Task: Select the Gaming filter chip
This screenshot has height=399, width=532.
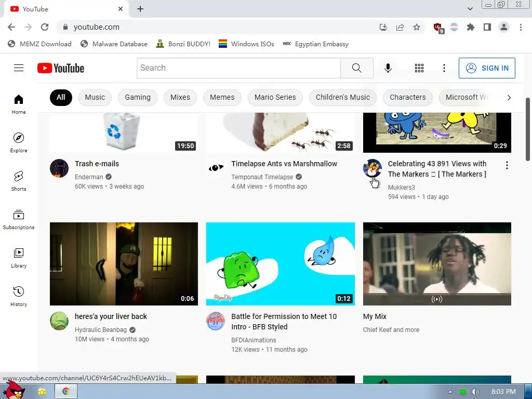Action: (x=138, y=97)
